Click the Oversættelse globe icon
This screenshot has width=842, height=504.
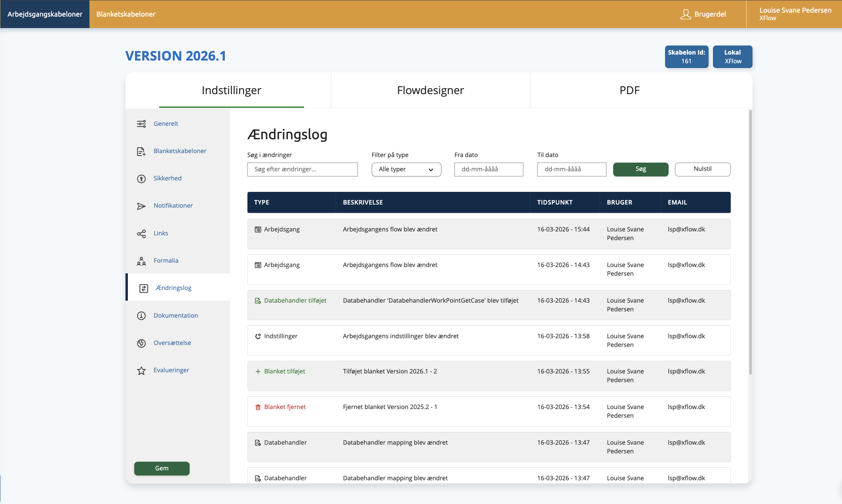tap(141, 343)
